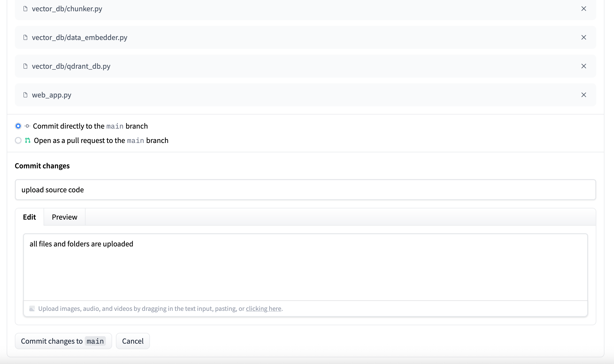Click 'Open as a pull request' label text

[x=101, y=140]
